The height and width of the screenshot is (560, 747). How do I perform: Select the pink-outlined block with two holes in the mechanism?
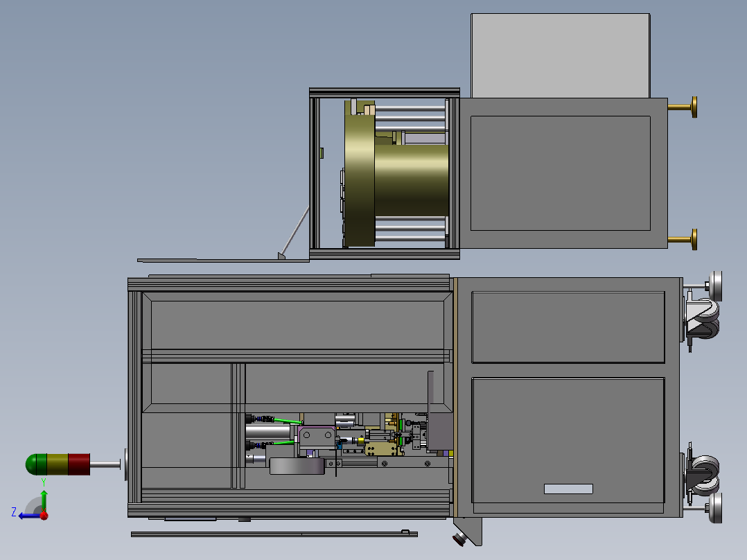pyautogui.click(x=317, y=437)
